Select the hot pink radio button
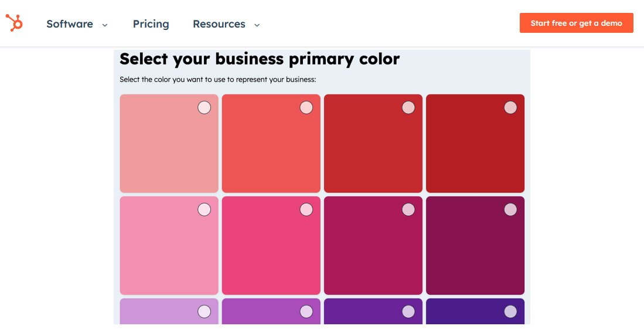 (306, 209)
